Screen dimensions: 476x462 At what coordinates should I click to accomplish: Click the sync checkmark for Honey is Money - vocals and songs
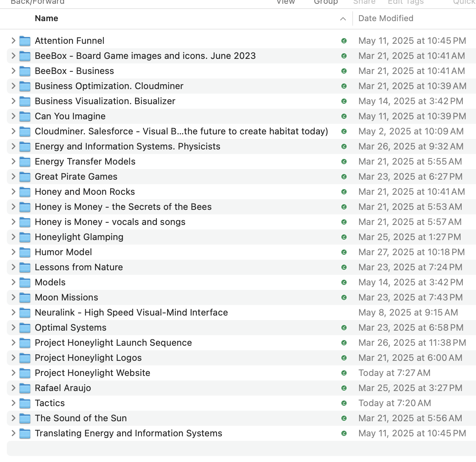coord(344,222)
